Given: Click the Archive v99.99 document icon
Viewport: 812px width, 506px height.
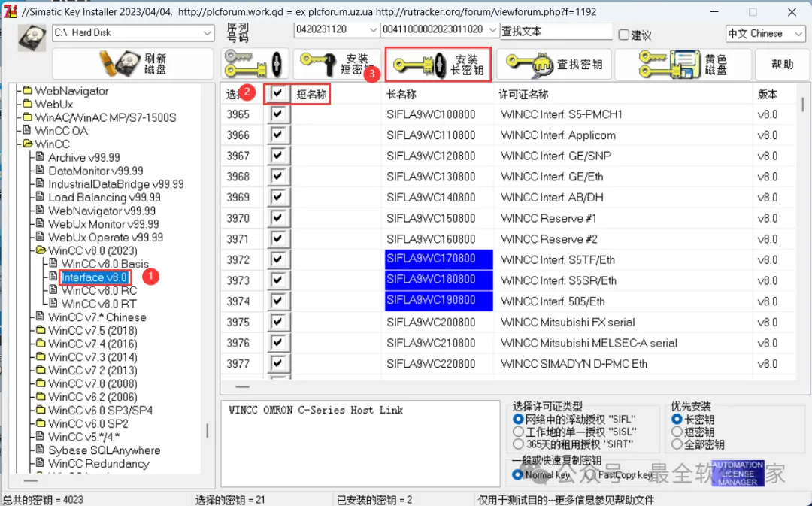Looking at the screenshot, I should 40,156.
